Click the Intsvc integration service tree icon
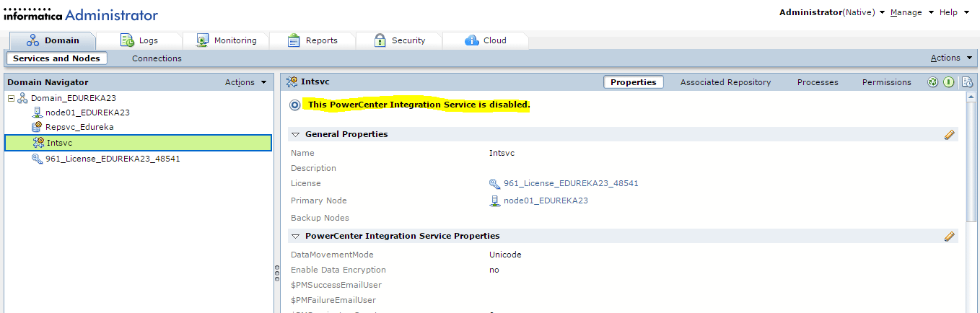 (39, 143)
